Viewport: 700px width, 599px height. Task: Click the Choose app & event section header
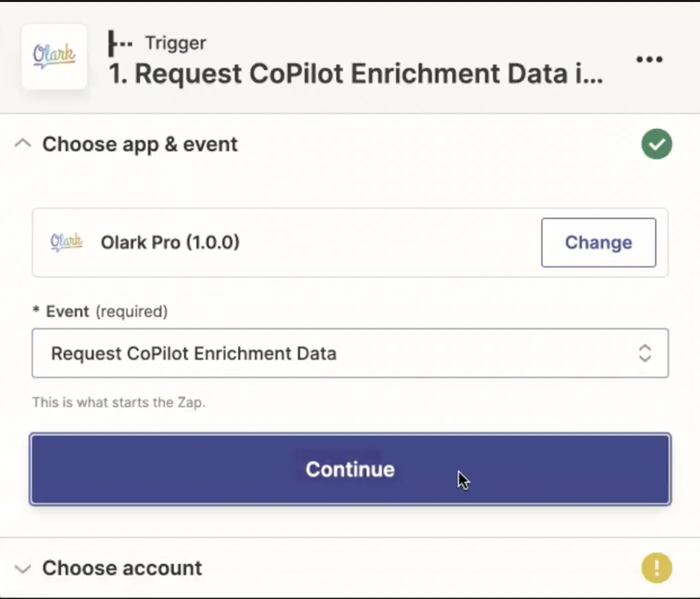coord(140,144)
